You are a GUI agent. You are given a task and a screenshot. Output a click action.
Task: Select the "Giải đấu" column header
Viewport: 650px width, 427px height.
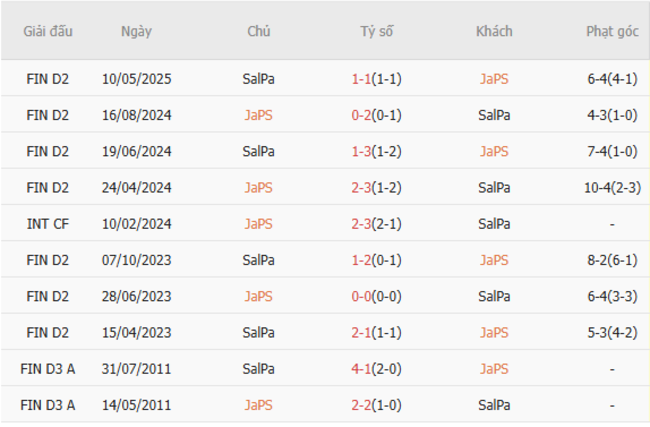coord(48,31)
